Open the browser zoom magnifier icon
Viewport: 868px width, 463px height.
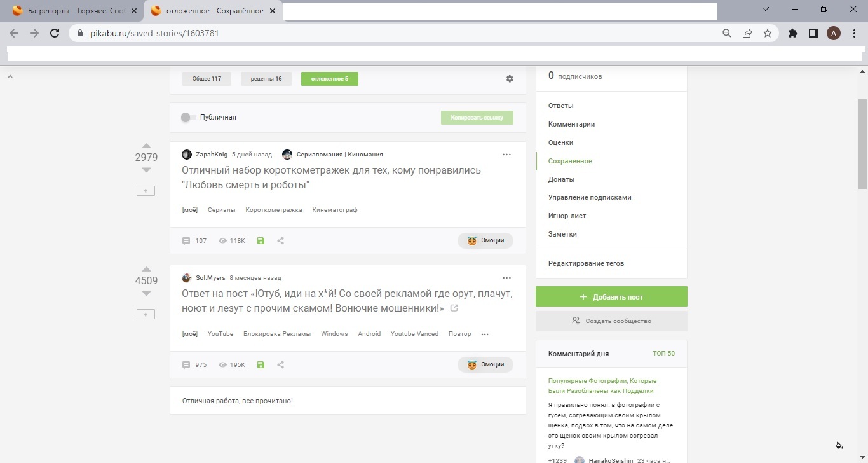coord(727,33)
